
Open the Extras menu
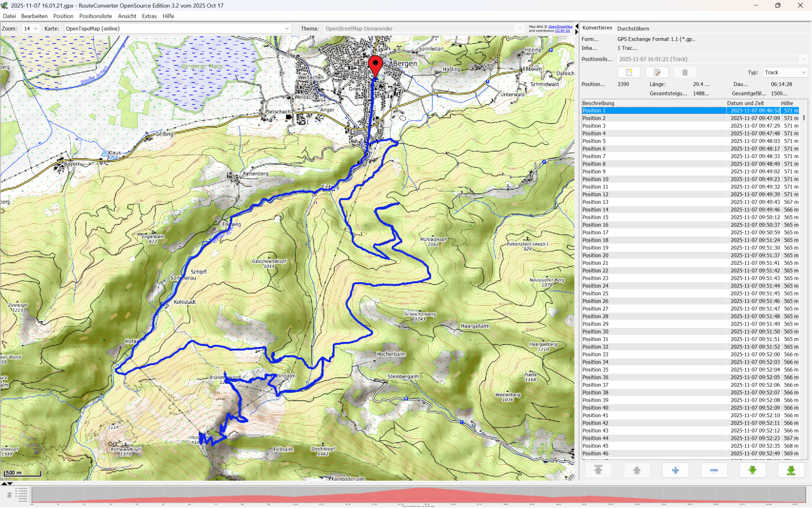tap(149, 16)
